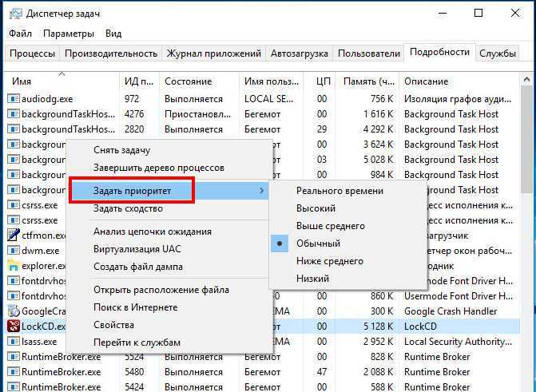Choose Завершить дерево процессов
Viewport: 536px width, 392px height.
coord(159,168)
